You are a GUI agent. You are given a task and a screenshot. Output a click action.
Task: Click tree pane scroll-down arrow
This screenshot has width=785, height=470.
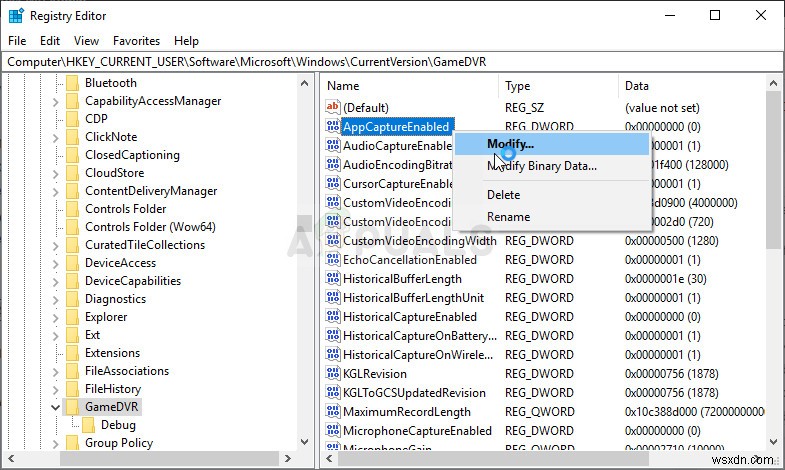(304, 441)
